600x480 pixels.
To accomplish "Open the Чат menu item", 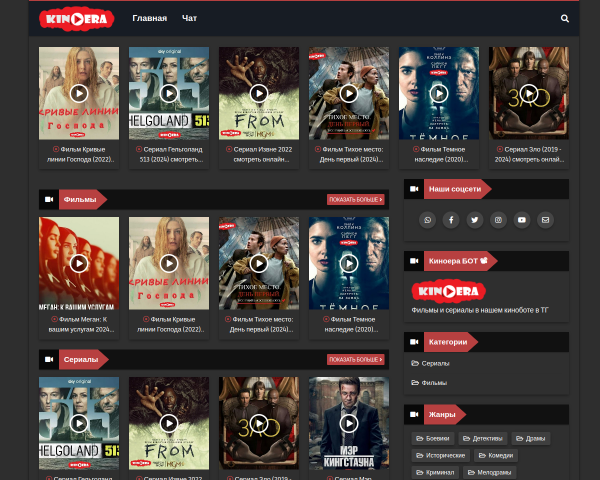I will point(189,18).
